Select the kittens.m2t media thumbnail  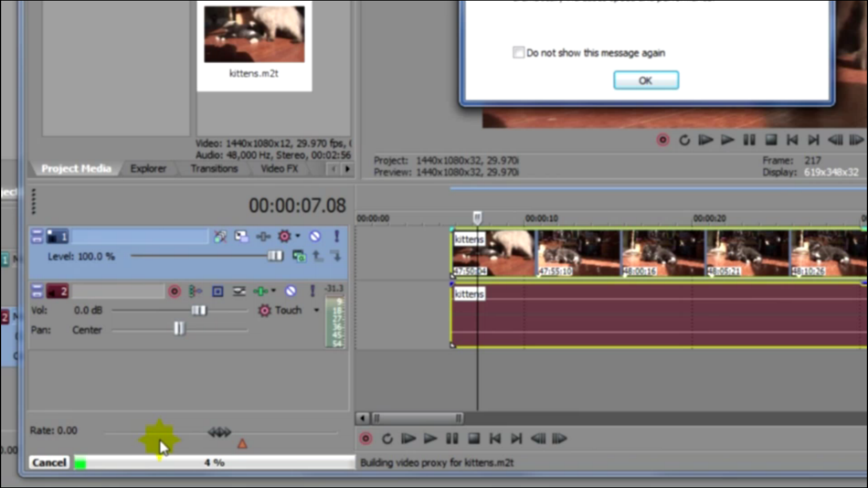click(254, 35)
